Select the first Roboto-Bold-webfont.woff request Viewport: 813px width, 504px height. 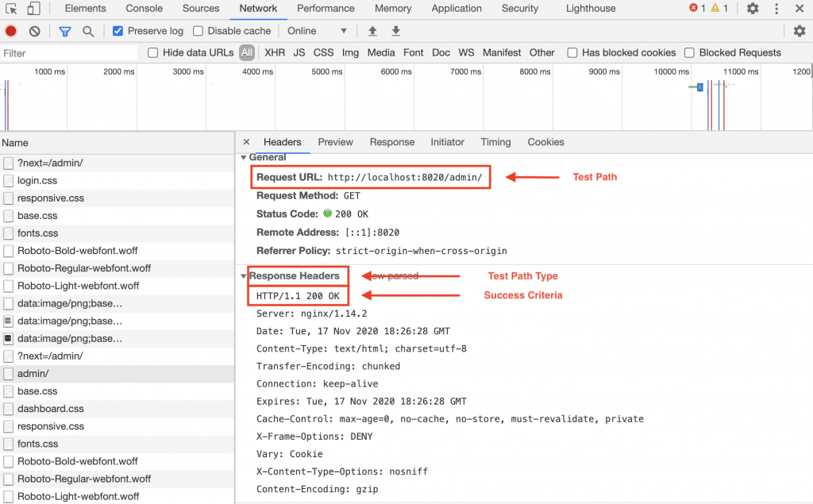coord(118,251)
